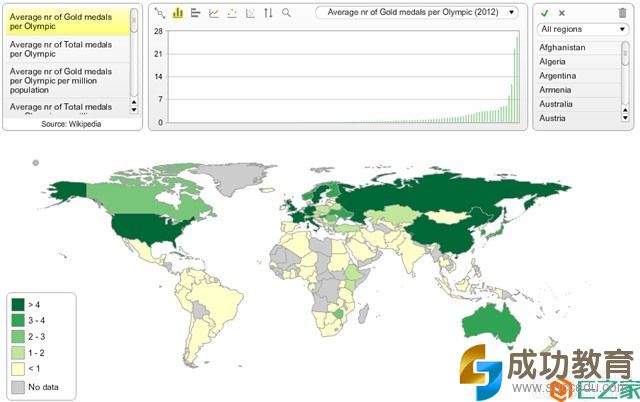The height and width of the screenshot is (402, 640).
Task: Select Average nr of Gold medals per Olympic
Action: coord(66,21)
